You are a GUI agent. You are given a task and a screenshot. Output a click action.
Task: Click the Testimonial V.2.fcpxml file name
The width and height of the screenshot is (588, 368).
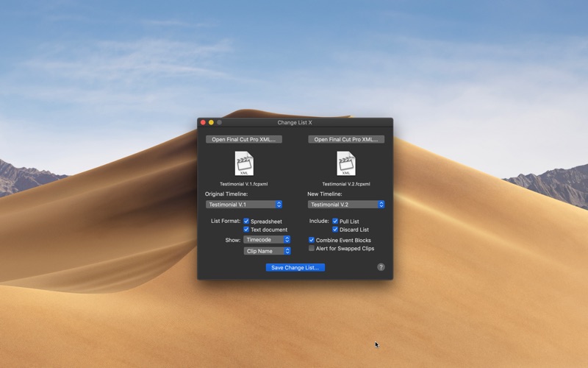pos(346,184)
